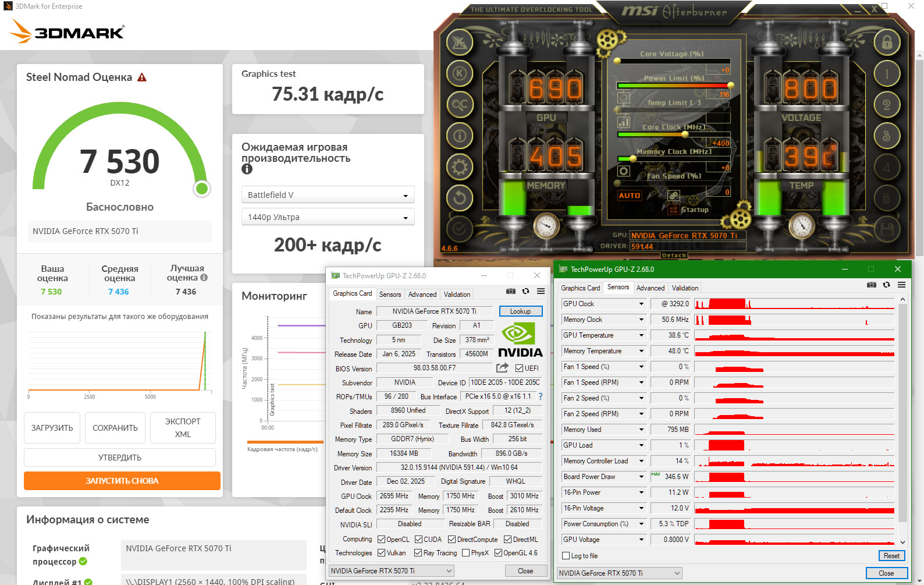Enable Log to file in GPU-Z Sensors

[566, 556]
